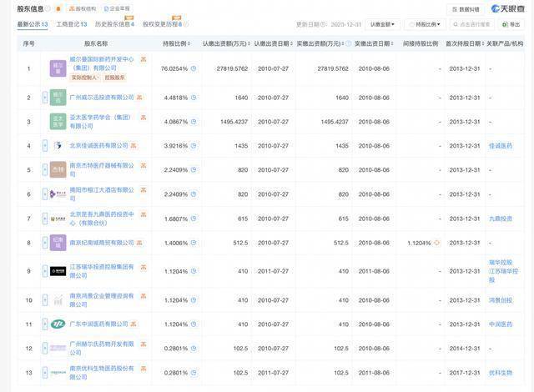Open the 持股比例 filter dropdown
534x392 pixels.
(427, 25)
